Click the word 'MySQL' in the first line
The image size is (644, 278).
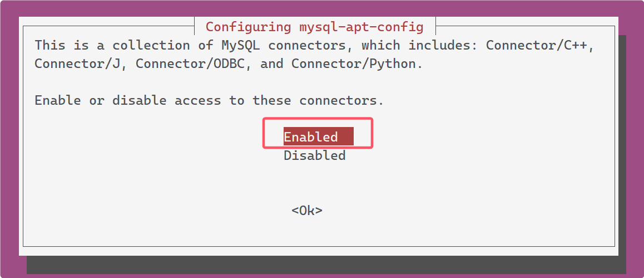click(241, 45)
